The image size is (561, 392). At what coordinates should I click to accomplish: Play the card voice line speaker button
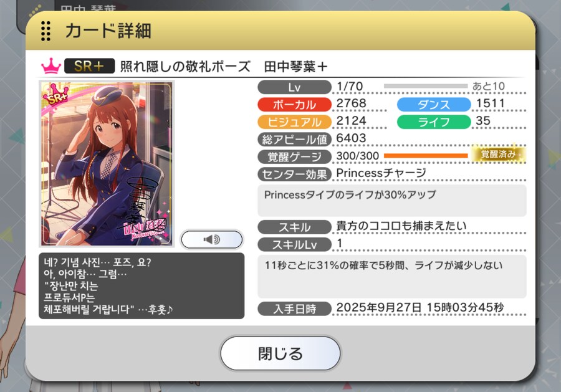[212, 239]
